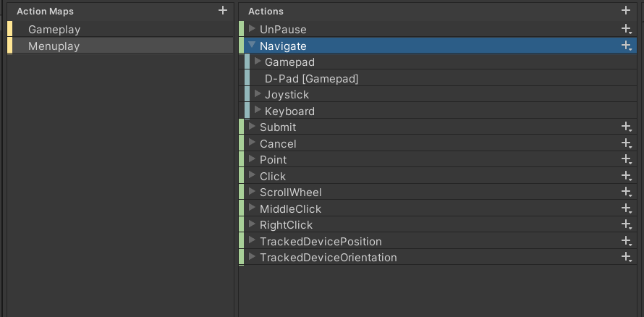Click add binding plus icon for ScrollWheel
The width and height of the screenshot is (644, 317).
pyautogui.click(x=627, y=192)
